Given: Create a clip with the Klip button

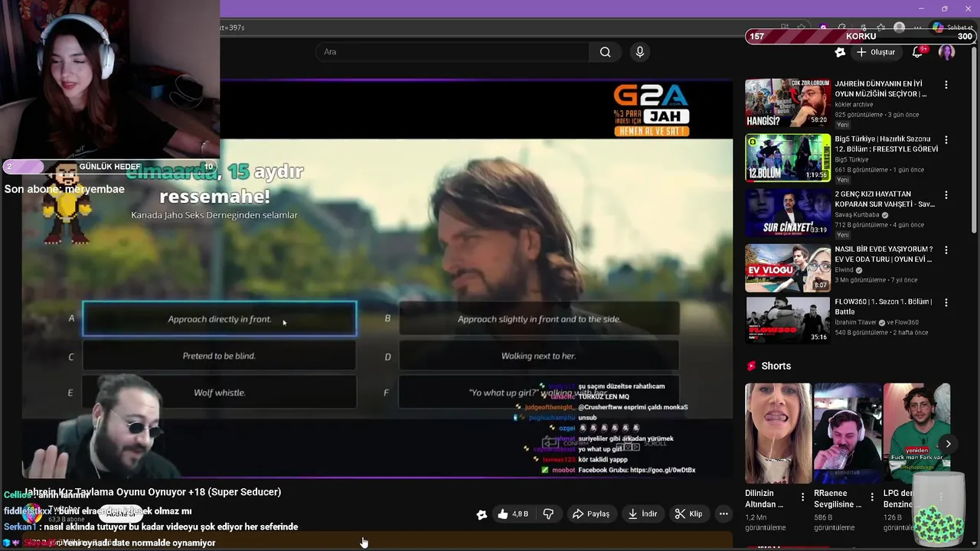Looking at the screenshot, I should (688, 514).
